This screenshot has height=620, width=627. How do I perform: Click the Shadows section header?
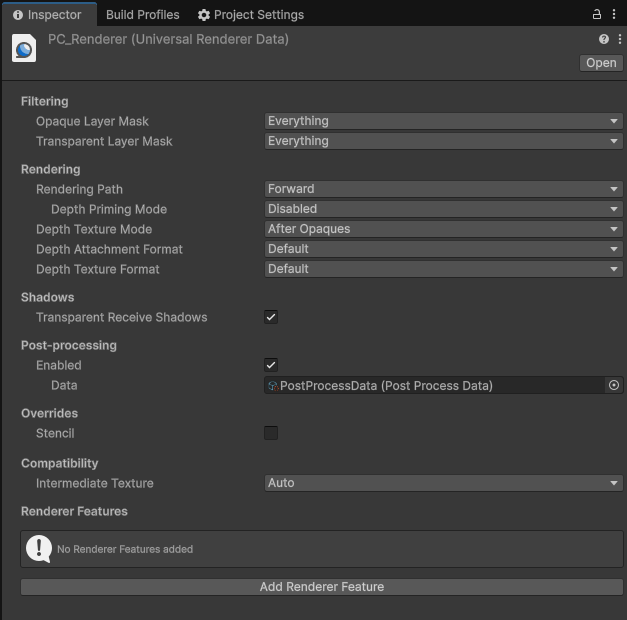[x=47, y=297]
